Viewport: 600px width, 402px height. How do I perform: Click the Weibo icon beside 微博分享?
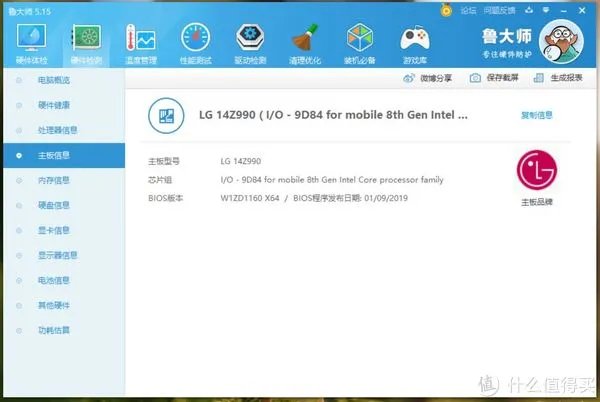[409, 78]
